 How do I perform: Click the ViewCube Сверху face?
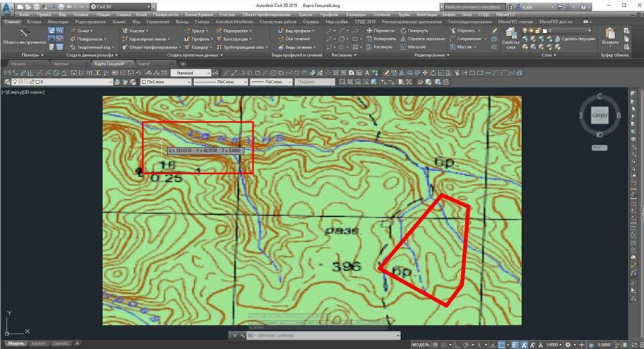[x=599, y=115]
